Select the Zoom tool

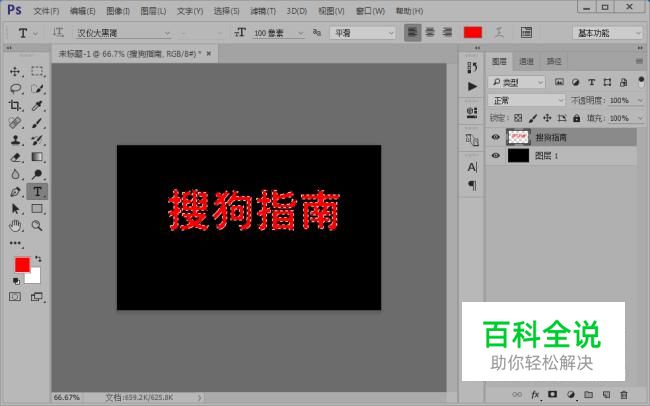click(37, 226)
